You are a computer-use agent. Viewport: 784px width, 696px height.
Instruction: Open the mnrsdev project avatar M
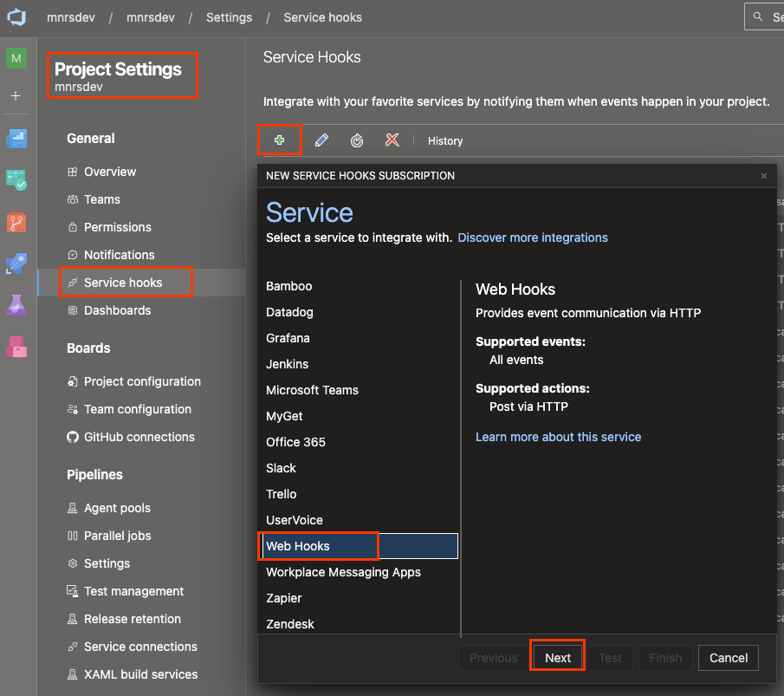coord(16,59)
